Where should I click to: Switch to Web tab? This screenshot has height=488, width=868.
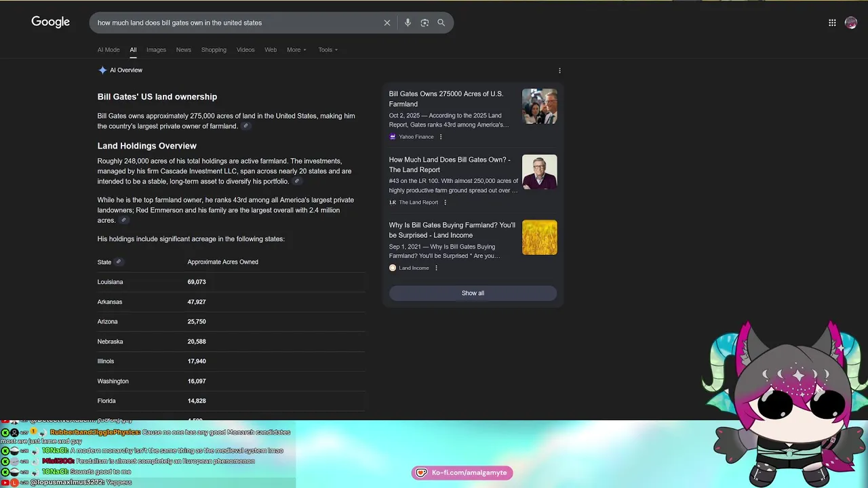coord(271,49)
